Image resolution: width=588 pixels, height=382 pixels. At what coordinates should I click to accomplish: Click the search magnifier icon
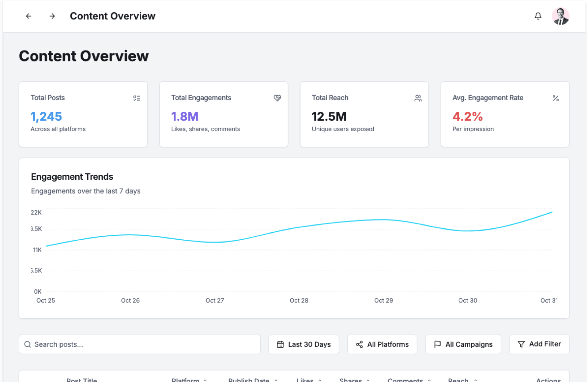[28, 344]
